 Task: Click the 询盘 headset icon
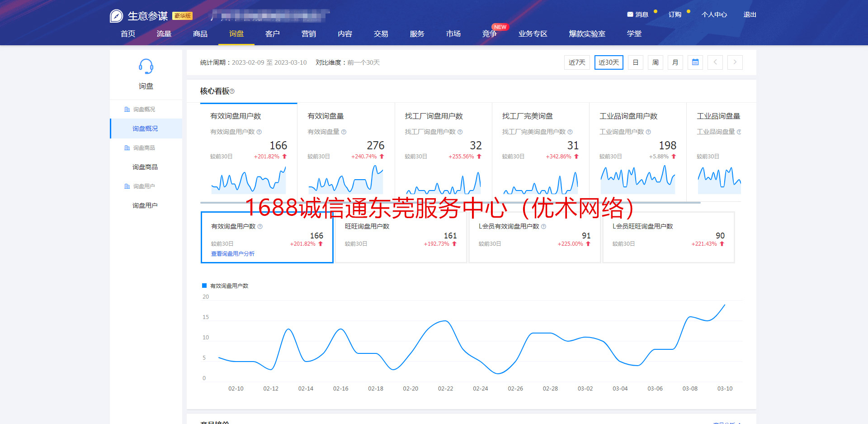coord(146,67)
